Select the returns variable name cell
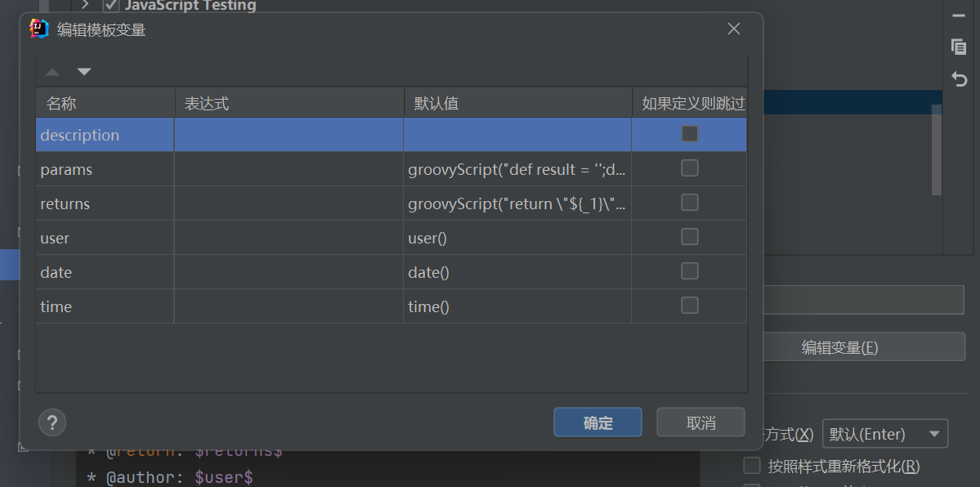Viewport: 980px width, 487px height. (105, 203)
